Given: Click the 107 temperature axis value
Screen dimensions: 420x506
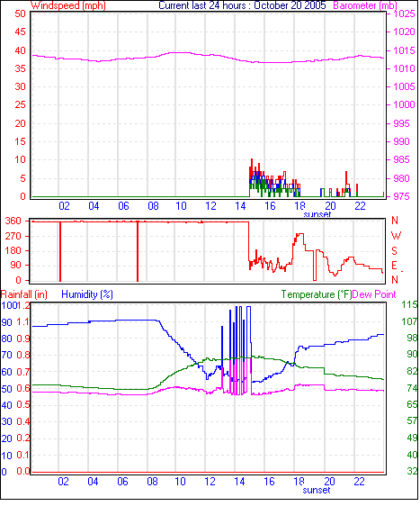Looking at the screenshot, I should 409,321.
